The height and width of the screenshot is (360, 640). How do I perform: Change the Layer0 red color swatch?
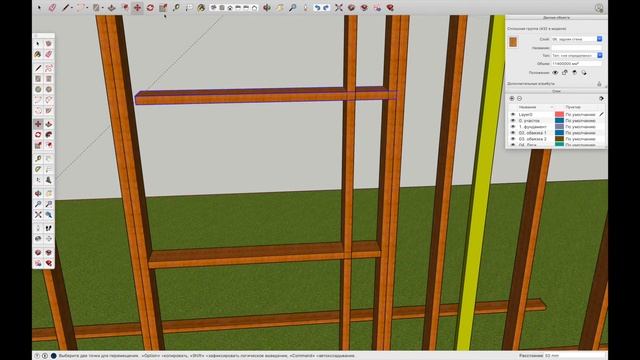[x=559, y=115]
